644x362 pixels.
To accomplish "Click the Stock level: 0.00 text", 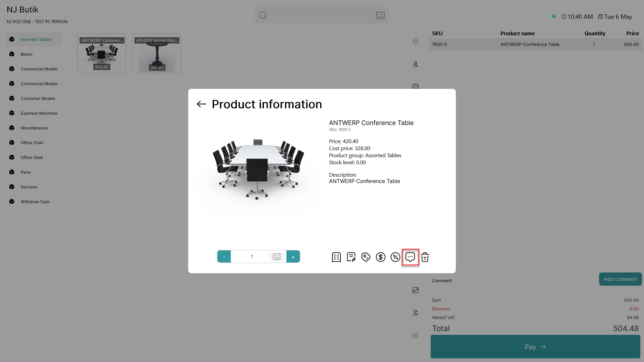I will click(x=347, y=163).
